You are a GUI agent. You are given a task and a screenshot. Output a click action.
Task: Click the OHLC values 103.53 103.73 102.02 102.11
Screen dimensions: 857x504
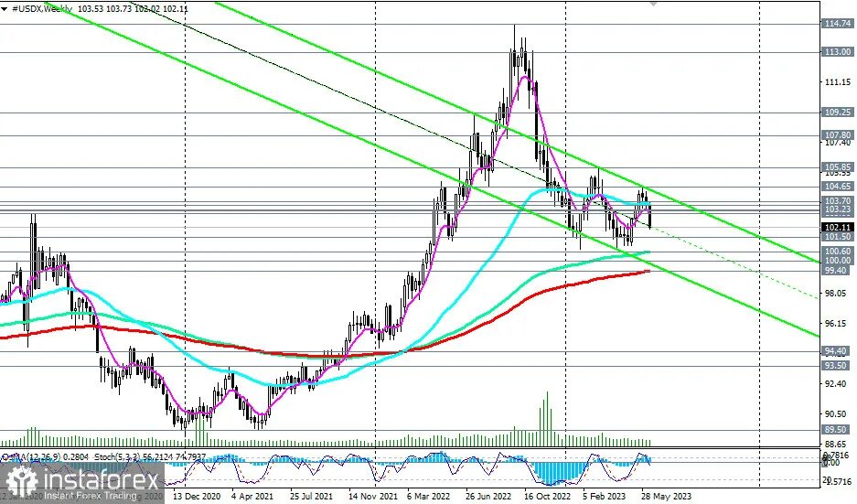click(x=133, y=9)
